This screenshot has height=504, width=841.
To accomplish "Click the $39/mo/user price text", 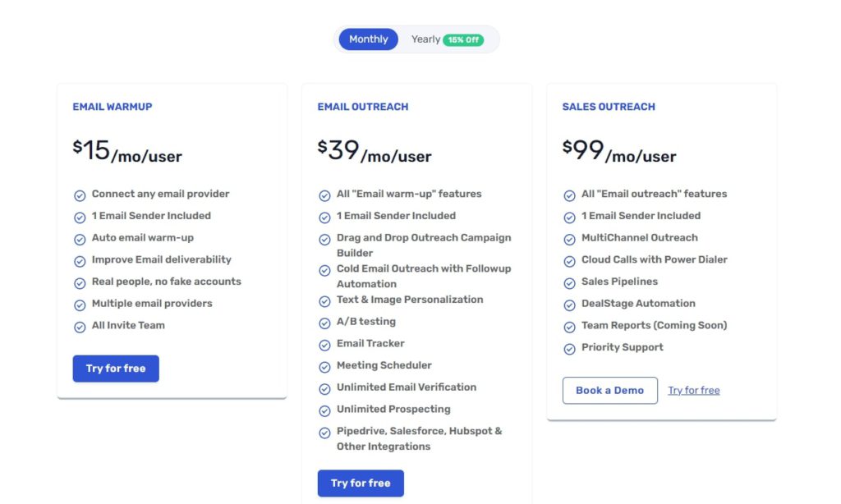I will pos(375,151).
